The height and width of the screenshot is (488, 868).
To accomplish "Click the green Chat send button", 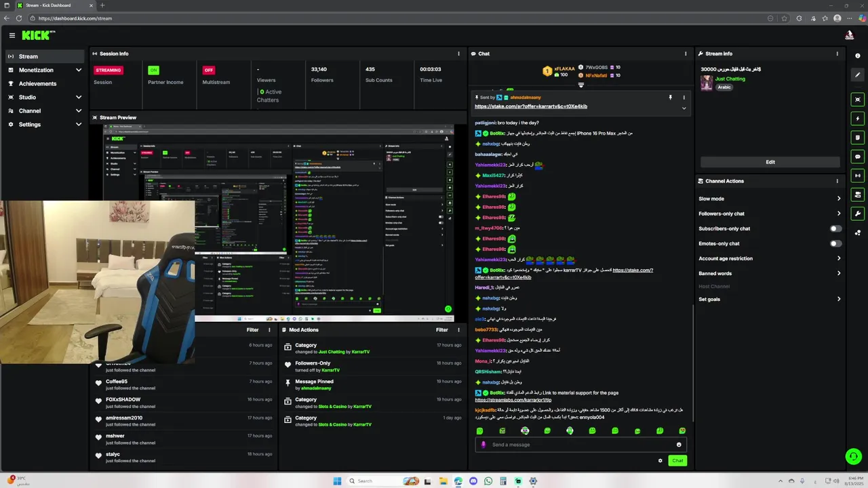I will click(x=677, y=461).
